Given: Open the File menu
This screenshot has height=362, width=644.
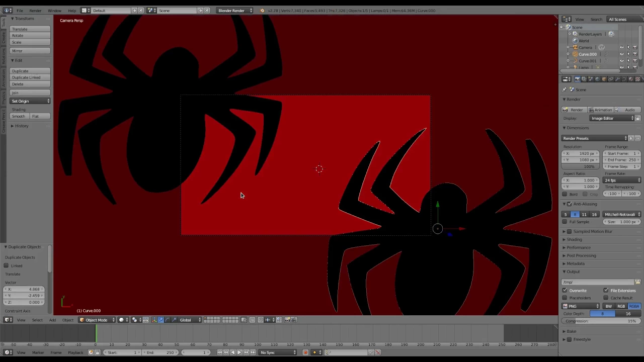Looking at the screenshot, I should click(x=20, y=11).
